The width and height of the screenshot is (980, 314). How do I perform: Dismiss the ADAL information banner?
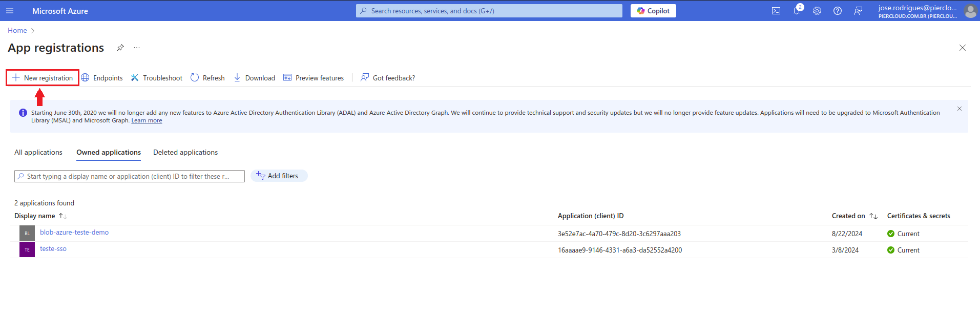pyautogui.click(x=960, y=109)
